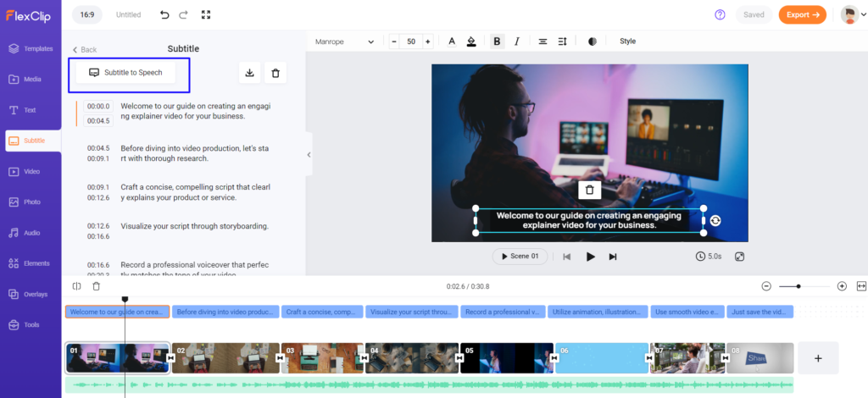Split clip at playhead in timeline
868x398 pixels.
pyautogui.click(x=77, y=286)
